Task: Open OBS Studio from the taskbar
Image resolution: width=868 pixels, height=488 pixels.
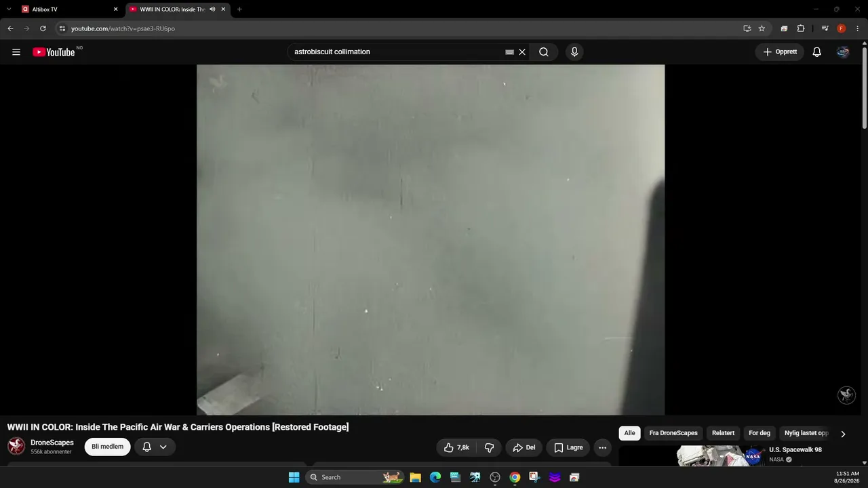Action: [495, 477]
